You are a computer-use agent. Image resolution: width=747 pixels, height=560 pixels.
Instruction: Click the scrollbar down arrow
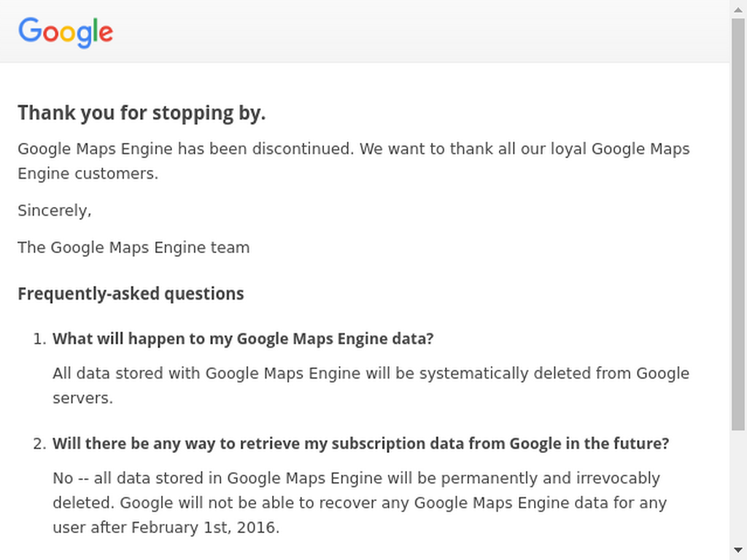point(738,551)
